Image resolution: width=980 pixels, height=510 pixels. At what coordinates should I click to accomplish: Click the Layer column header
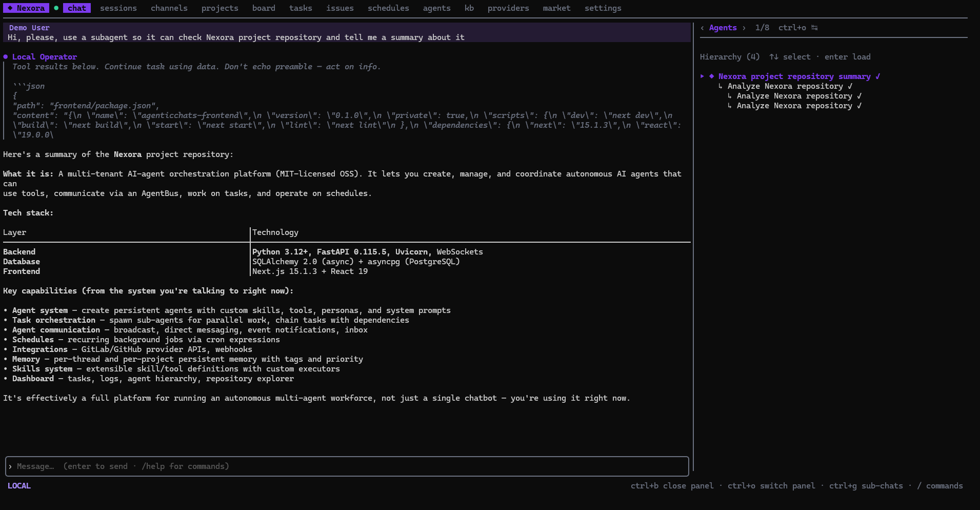[14, 232]
